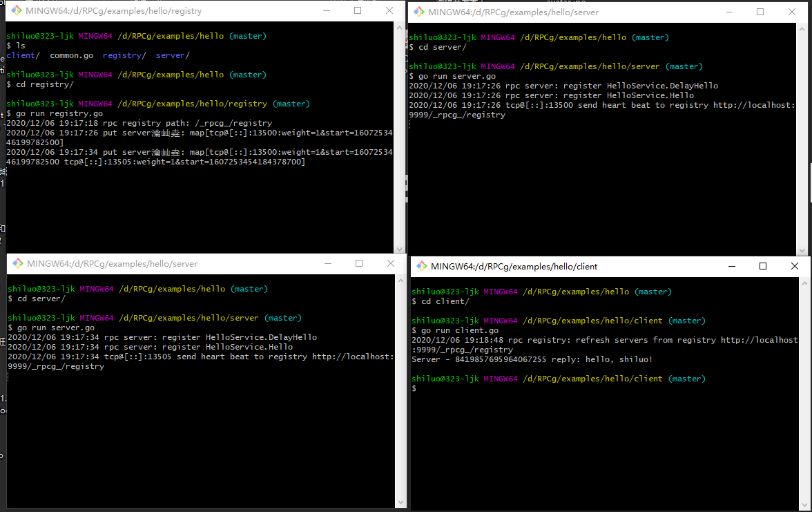Minimize the registry terminal window

point(326,11)
